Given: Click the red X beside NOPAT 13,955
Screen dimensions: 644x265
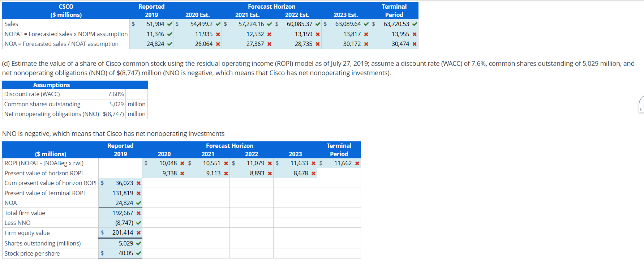Looking at the screenshot, I should 415,34.
